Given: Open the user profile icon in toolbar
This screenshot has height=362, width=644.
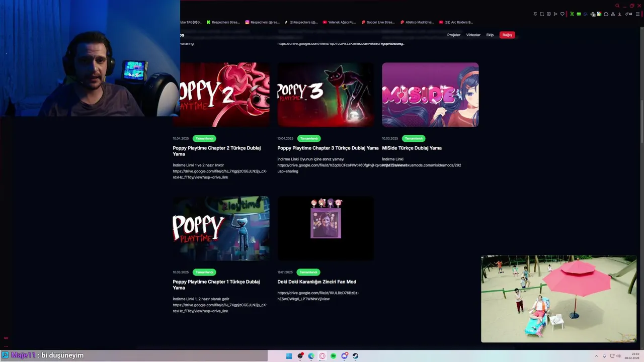Looking at the screenshot, I should (613, 14).
